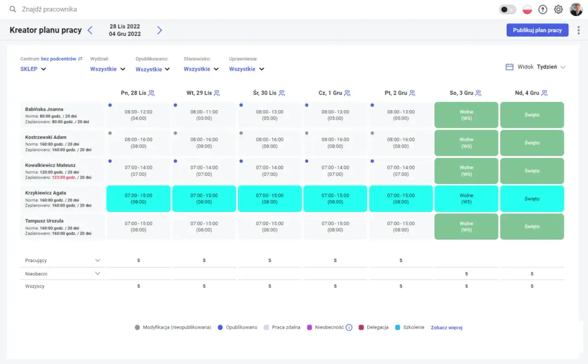Click the help question mark icon
Image resolution: width=588 pixels, height=364 pixels.
click(x=542, y=9)
